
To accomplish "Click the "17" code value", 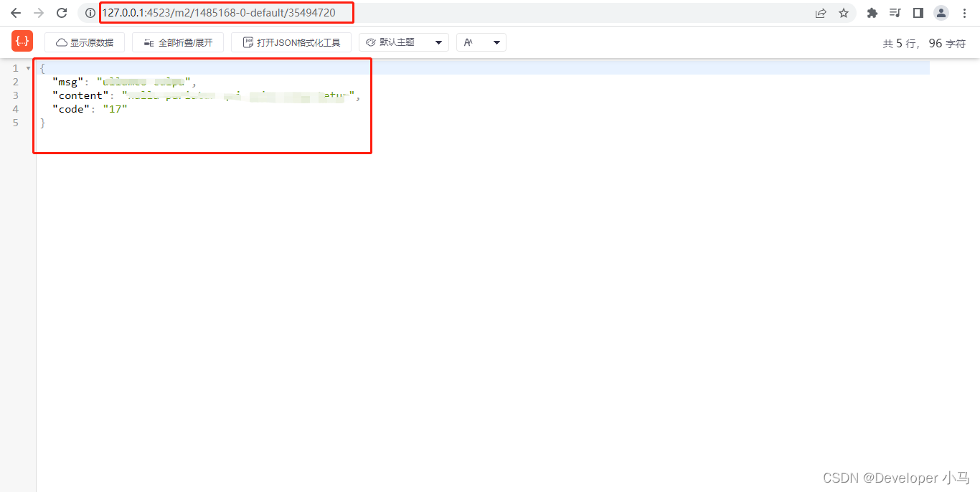I will click(115, 109).
